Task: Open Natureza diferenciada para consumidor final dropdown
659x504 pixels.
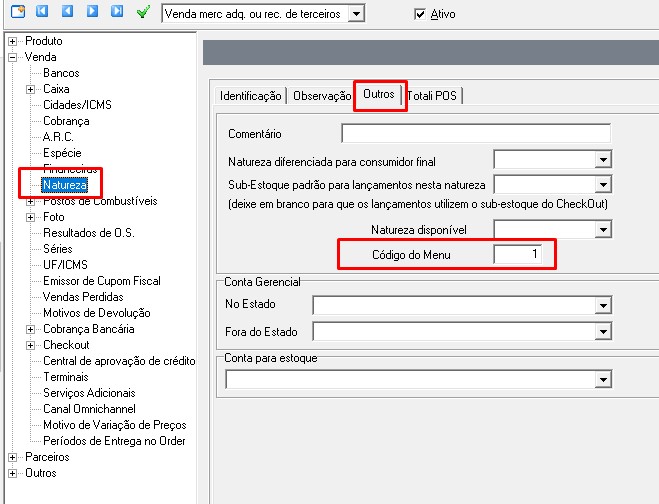Action: [603, 160]
